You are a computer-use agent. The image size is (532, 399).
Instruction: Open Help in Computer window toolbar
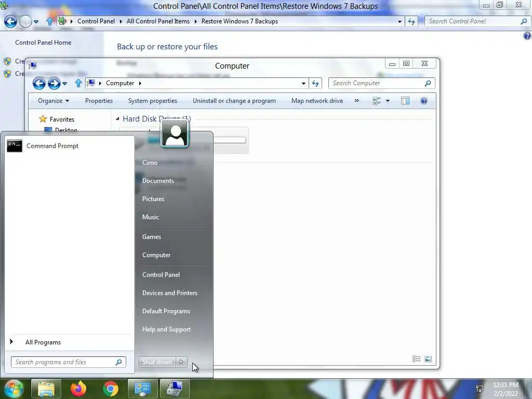click(x=424, y=101)
